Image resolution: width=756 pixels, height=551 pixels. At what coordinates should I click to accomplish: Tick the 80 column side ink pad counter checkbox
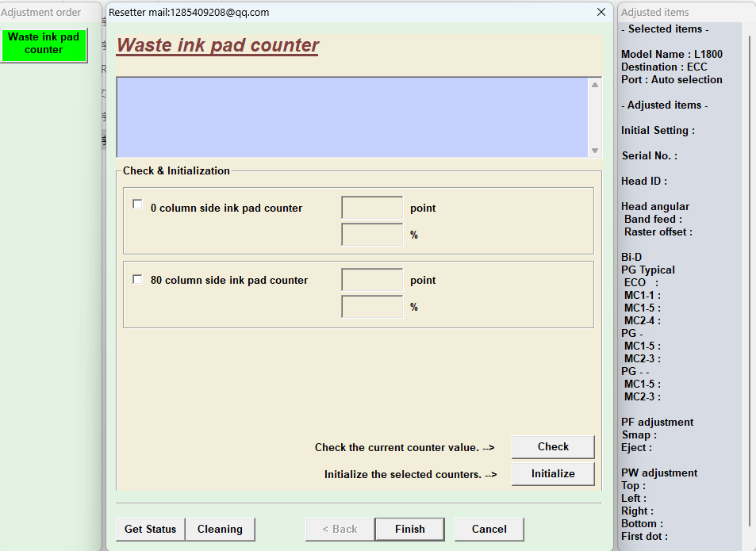click(x=138, y=279)
